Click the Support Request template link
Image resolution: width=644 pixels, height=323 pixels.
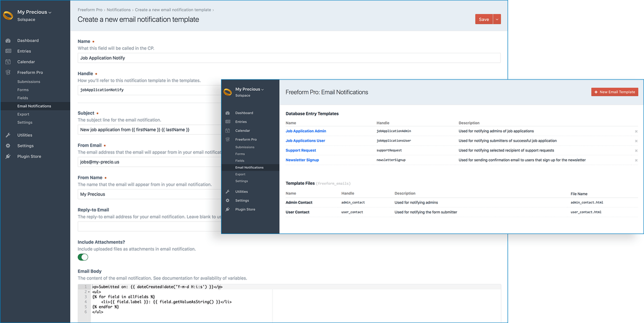tap(301, 150)
